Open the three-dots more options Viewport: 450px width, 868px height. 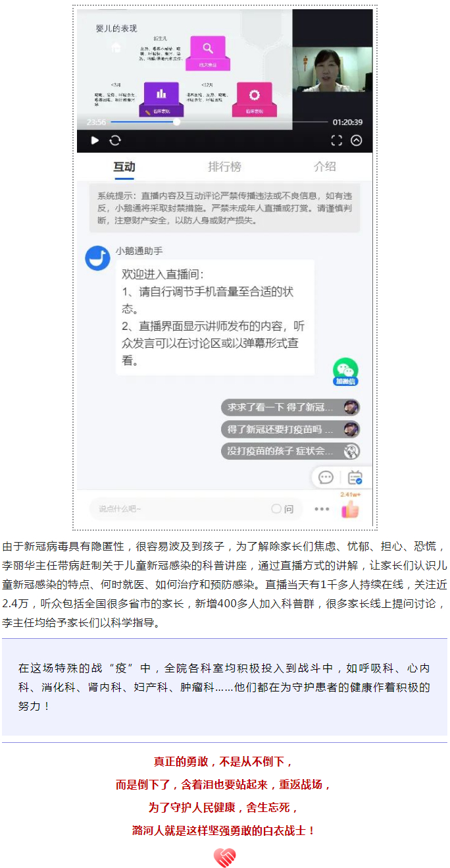[322, 509]
